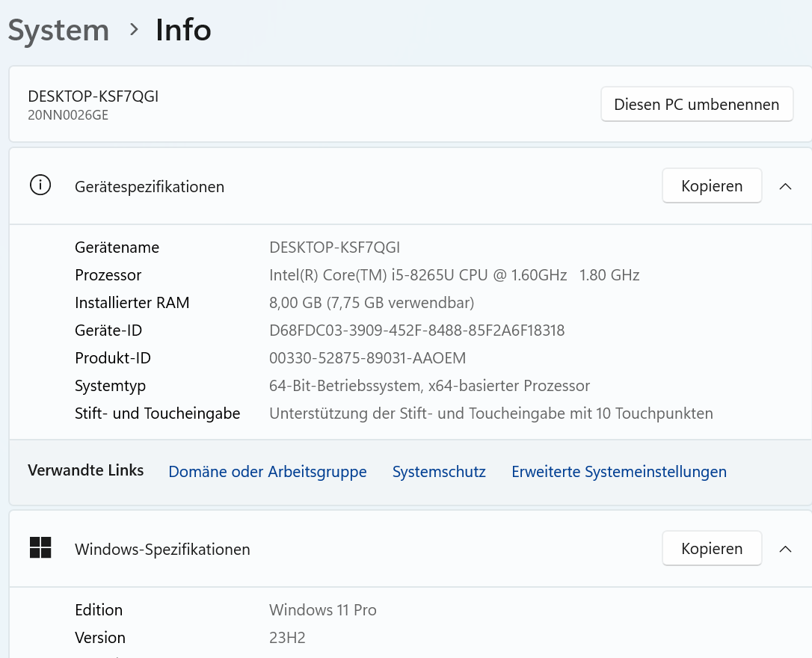Screen dimensions: 812x658
Task: Select the Prozessor label
Action: click(x=108, y=275)
